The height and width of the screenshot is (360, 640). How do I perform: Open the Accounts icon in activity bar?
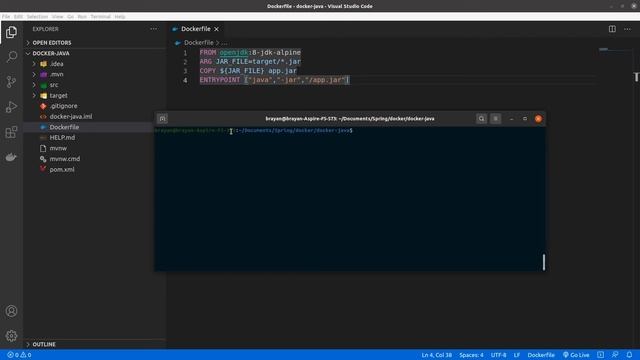click(11, 311)
